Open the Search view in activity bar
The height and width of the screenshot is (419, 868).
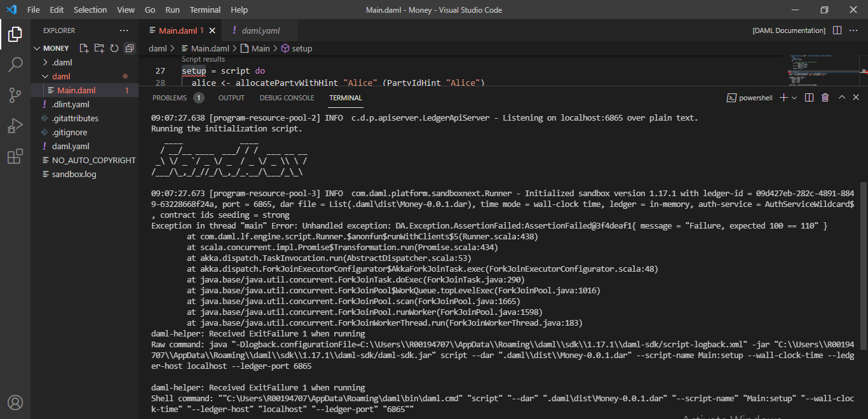tap(15, 64)
